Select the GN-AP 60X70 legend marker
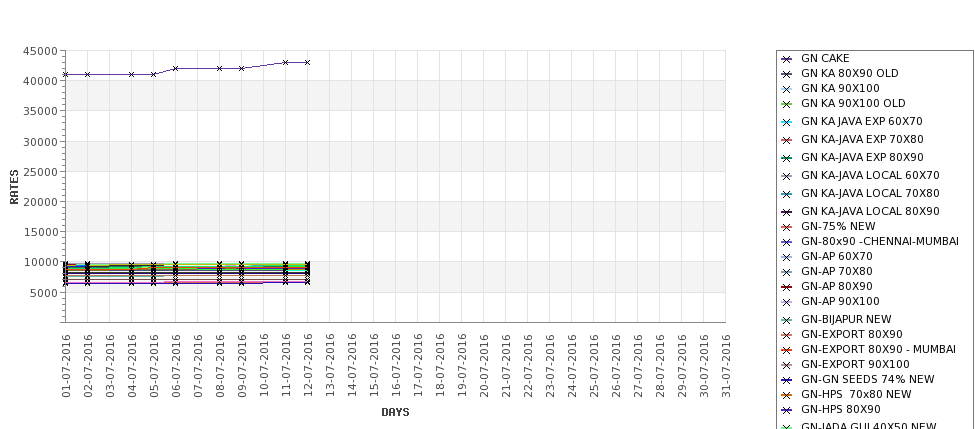 pyautogui.click(x=786, y=257)
